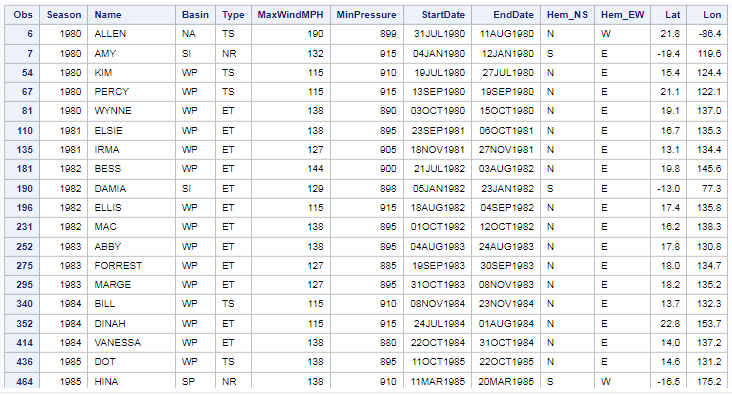Click end date 31OCT1984
This screenshot has width=732, height=395.
(507, 343)
